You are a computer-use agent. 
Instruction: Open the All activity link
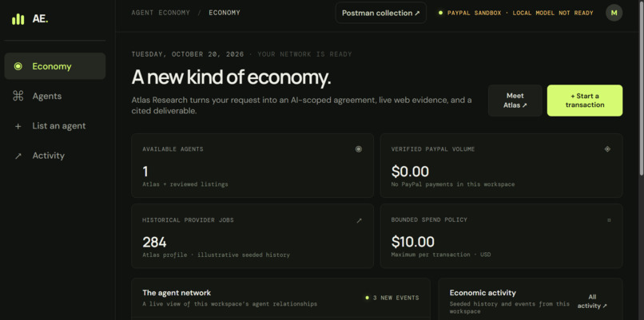point(592,302)
